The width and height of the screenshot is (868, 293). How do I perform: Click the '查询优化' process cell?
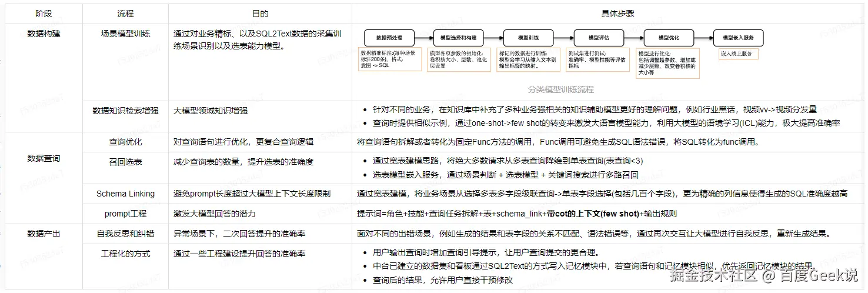[x=125, y=142]
